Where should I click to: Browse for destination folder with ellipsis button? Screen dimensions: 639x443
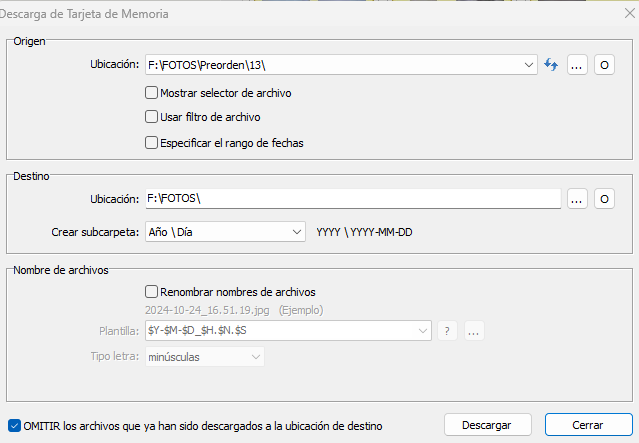[577, 199]
